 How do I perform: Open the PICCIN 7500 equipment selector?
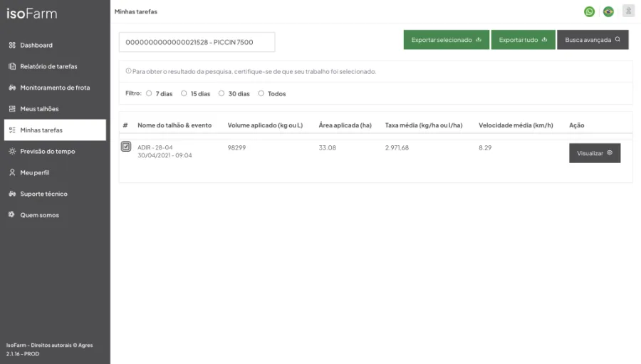pos(197,42)
